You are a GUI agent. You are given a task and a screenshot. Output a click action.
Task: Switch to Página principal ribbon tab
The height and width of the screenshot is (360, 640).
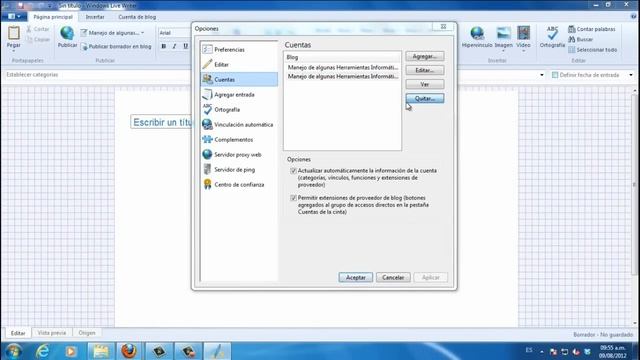pos(53,17)
